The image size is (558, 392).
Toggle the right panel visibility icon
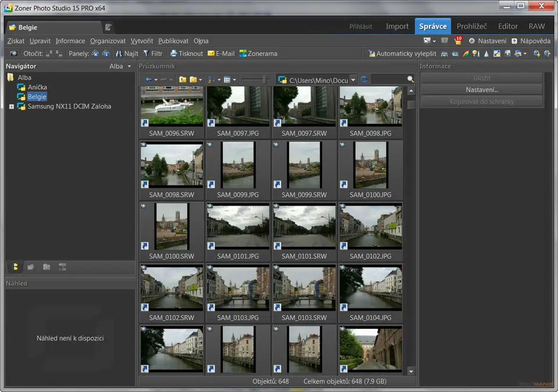pyautogui.click(x=106, y=53)
